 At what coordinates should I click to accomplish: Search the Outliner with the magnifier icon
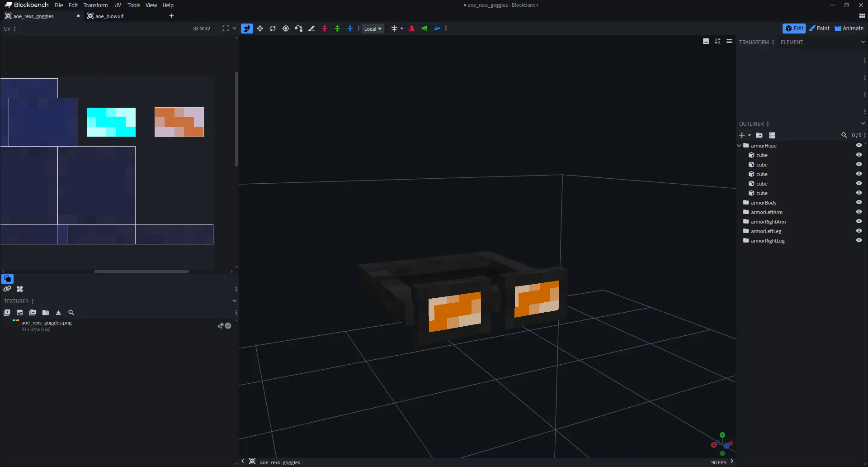844,135
